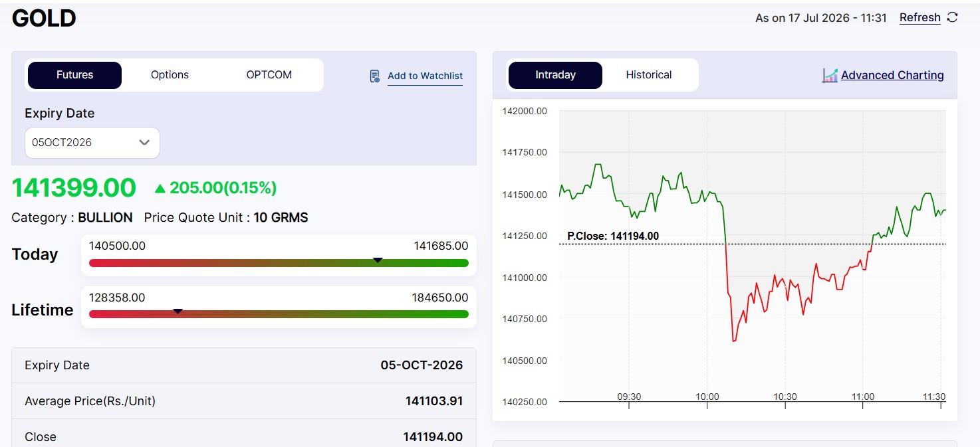Screen dimensions: 980x447
Task: Click the Refresh circular arrows icon
Action: pyautogui.click(x=952, y=17)
